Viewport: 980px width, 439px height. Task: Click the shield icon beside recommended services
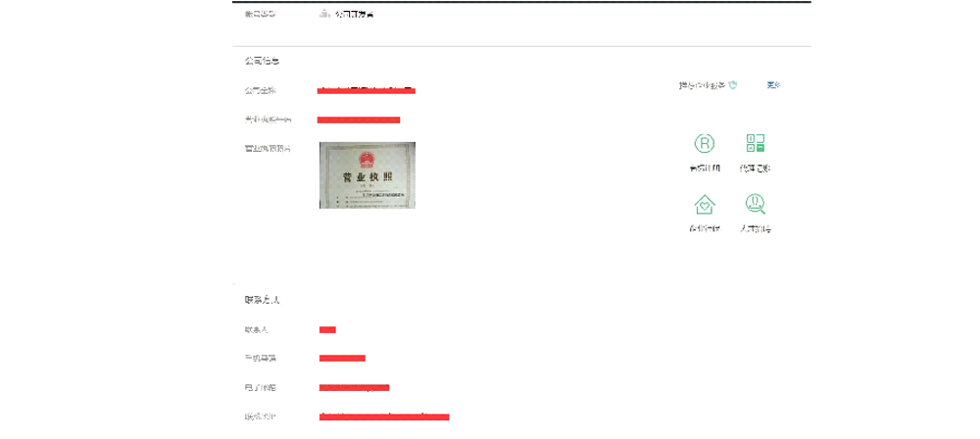click(x=732, y=86)
